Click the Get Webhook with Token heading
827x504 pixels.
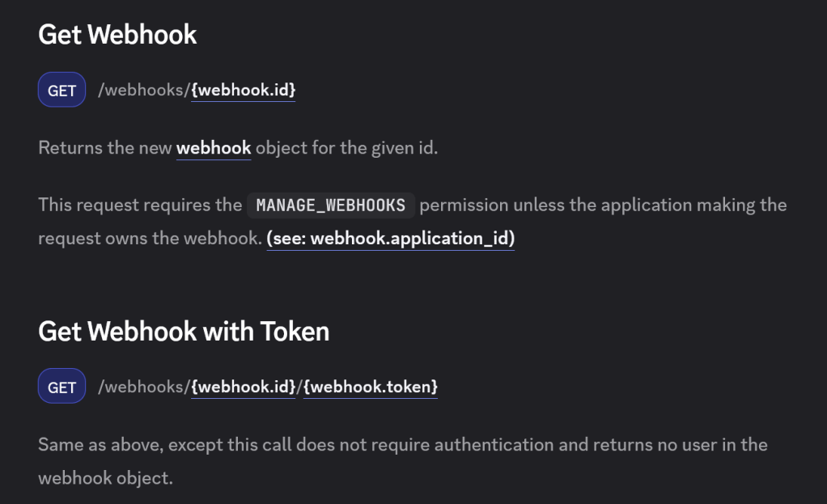tap(184, 331)
